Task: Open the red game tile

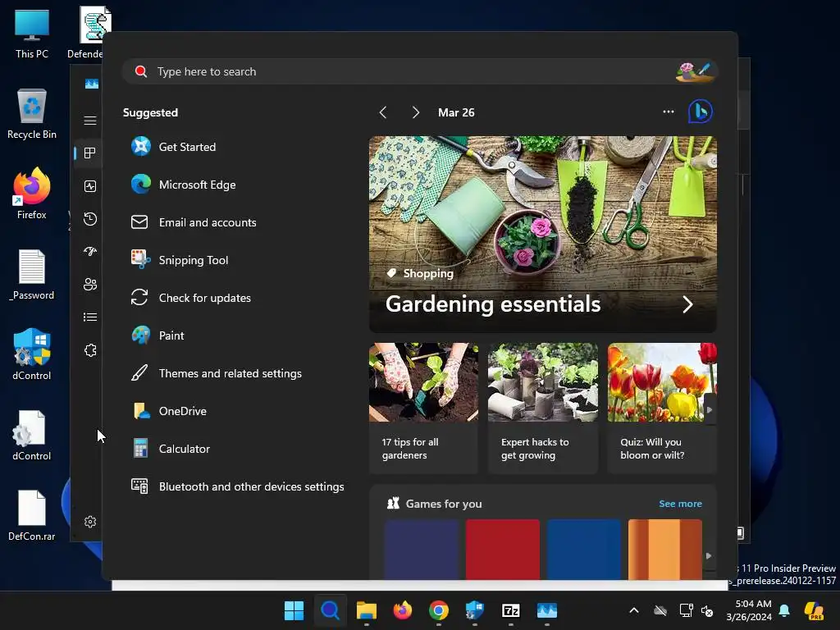Action: tap(503, 549)
